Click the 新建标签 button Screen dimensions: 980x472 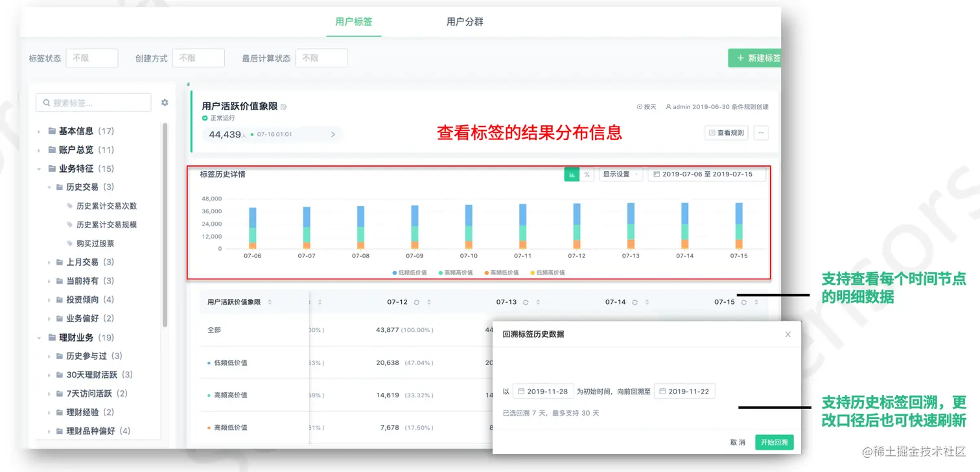[x=755, y=58]
